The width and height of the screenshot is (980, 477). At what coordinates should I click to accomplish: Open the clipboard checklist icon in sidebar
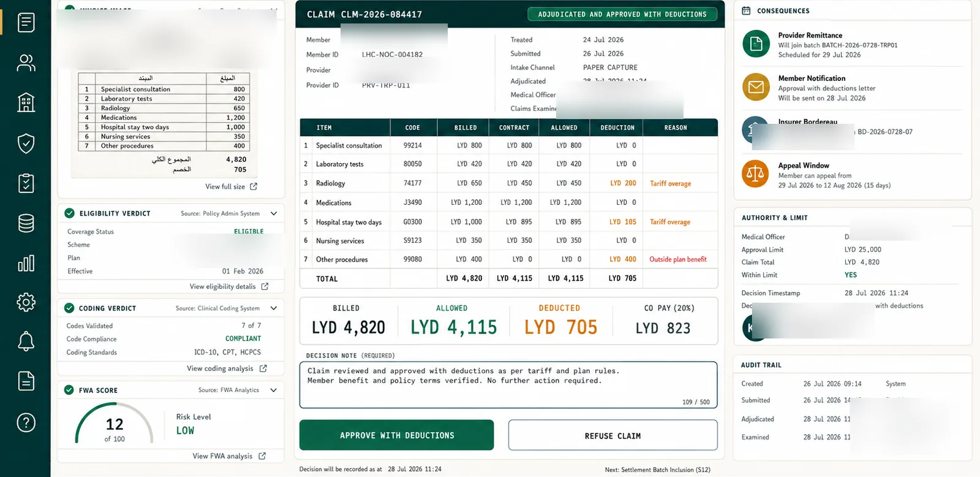(x=26, y=183)
